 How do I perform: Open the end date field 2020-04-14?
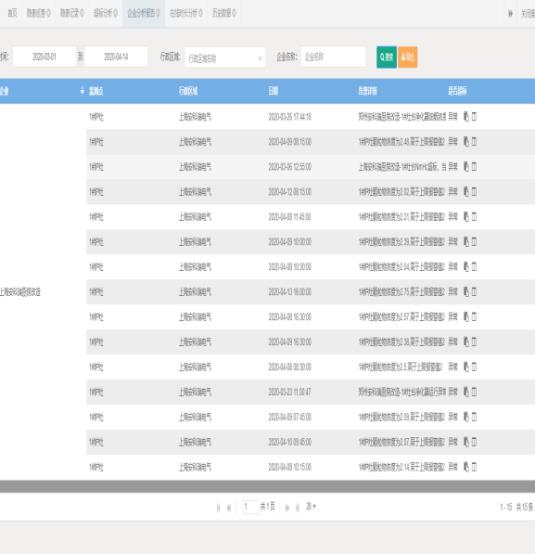(x=116, y=57)
